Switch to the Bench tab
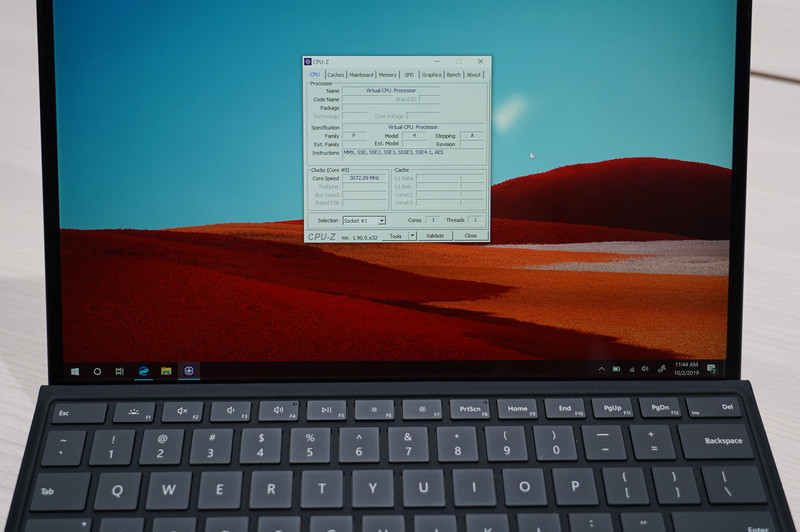The width and height of the screenshot is (800, 532). click(454, 75)
